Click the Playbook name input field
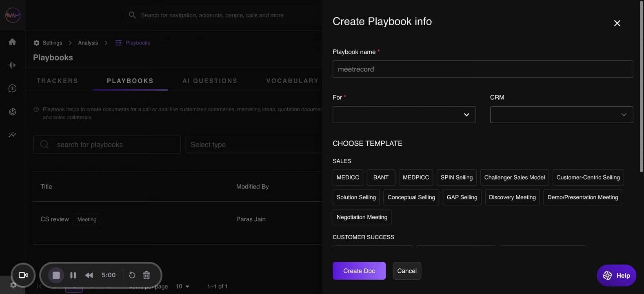This screenshot has width=644, height=294. (482, 69)
